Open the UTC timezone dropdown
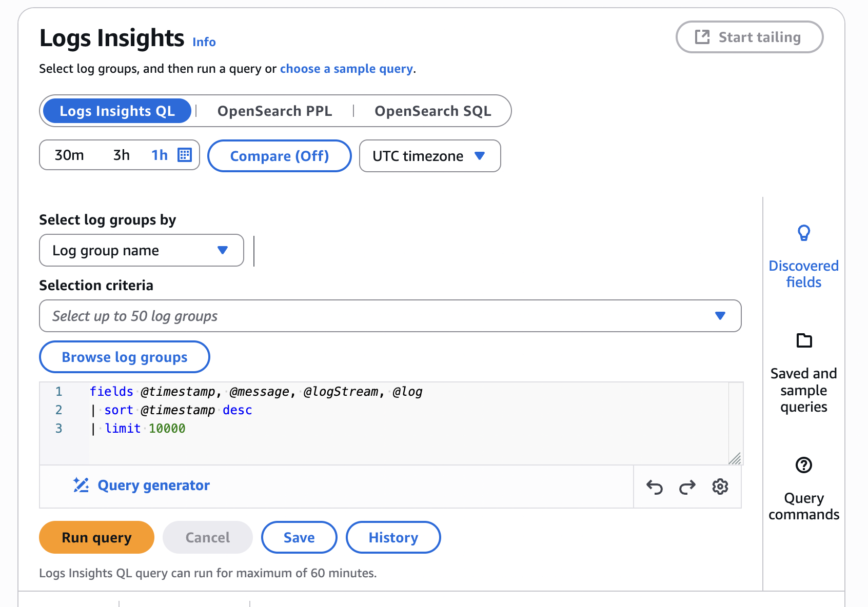868x607 pixels. (429, 156)
